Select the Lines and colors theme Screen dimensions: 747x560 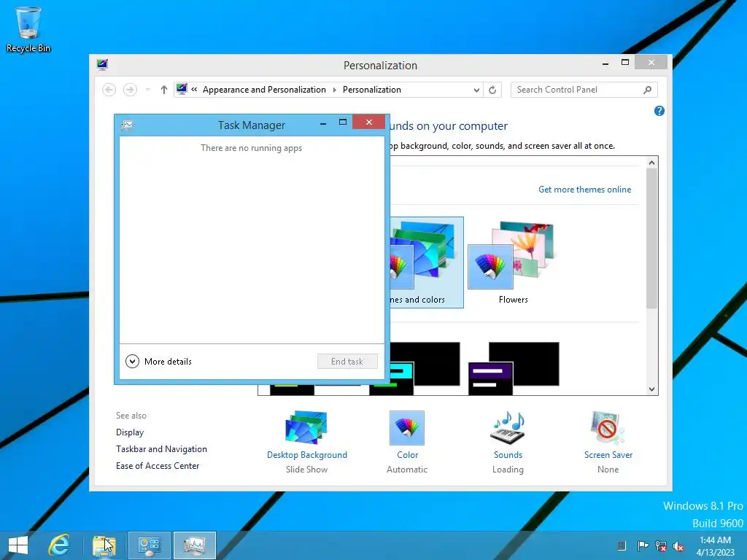(x=426, y=262)
